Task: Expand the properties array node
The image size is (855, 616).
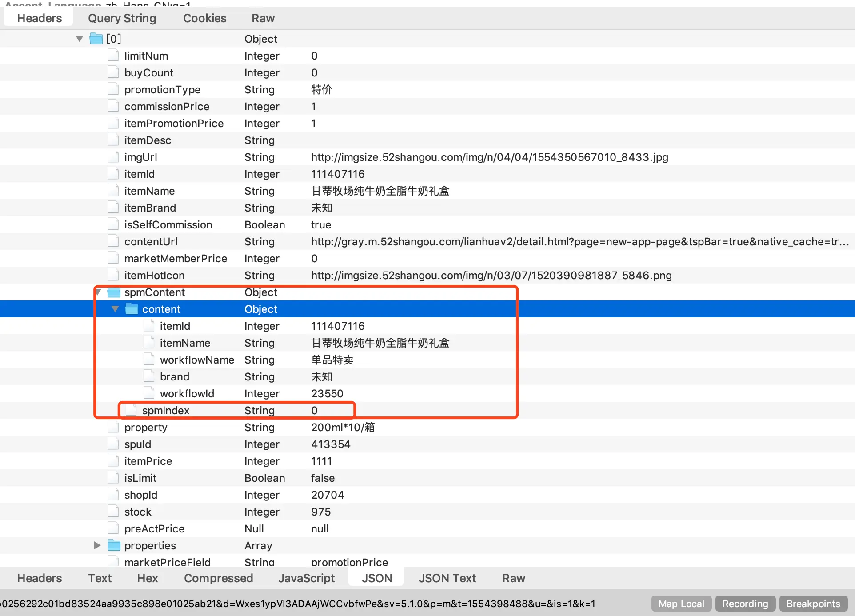Action: tap(97, 545)
